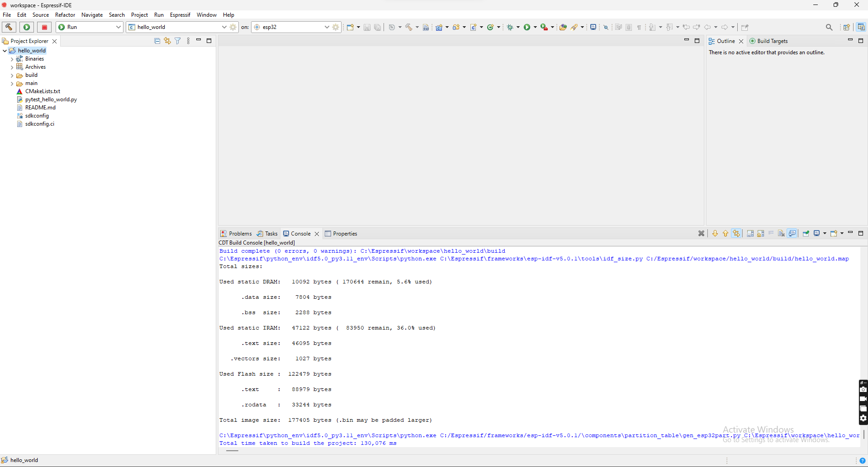Screen dimensions: 868x467
Task: Click the toolbar green Run As icon
Action: tap(527, 27)
